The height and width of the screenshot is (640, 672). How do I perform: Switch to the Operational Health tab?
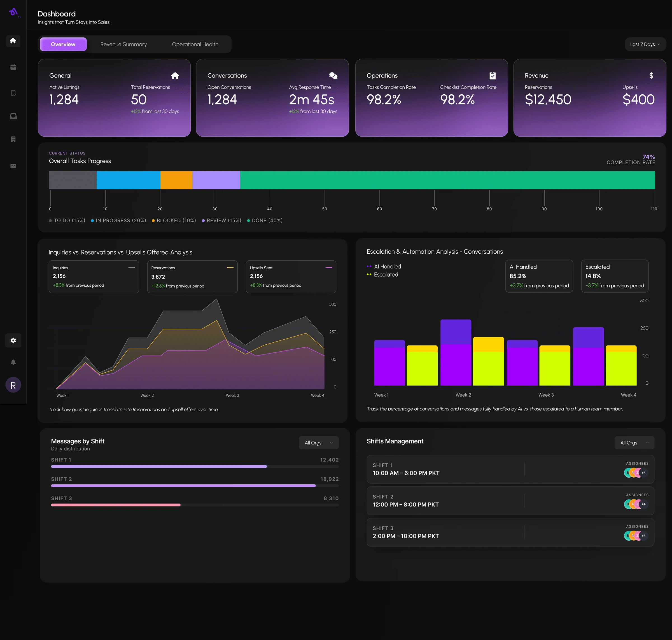click(195, 44)
